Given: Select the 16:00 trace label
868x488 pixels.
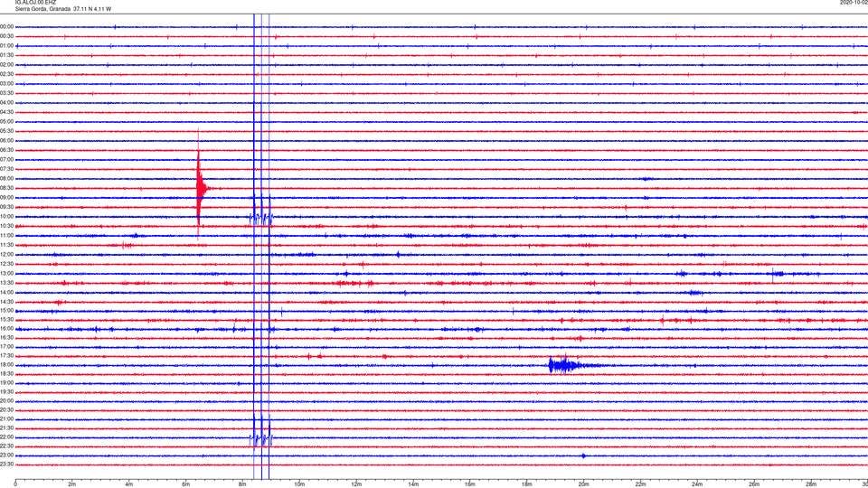Looking at the screenshot, I should pos(6,329).
